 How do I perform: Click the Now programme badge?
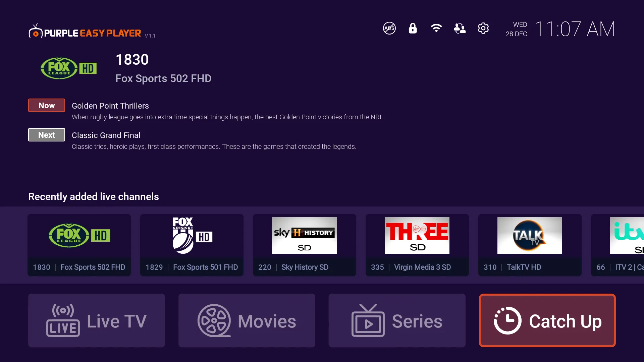pos(47,105)
